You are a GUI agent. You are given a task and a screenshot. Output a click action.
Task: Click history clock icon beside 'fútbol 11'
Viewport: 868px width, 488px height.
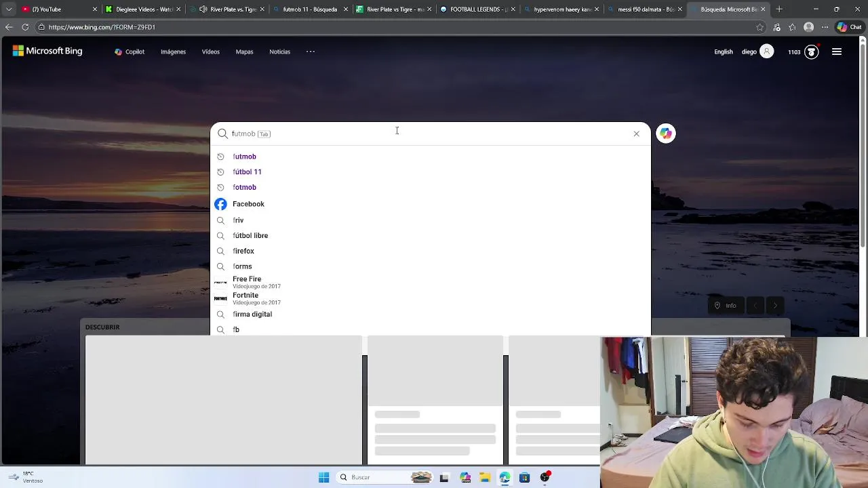[220, 172]
